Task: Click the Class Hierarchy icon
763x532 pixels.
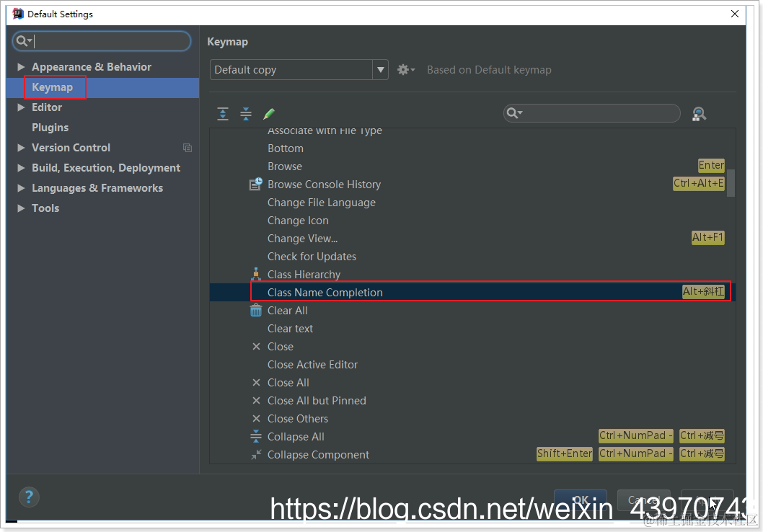Action: point(256,274)
